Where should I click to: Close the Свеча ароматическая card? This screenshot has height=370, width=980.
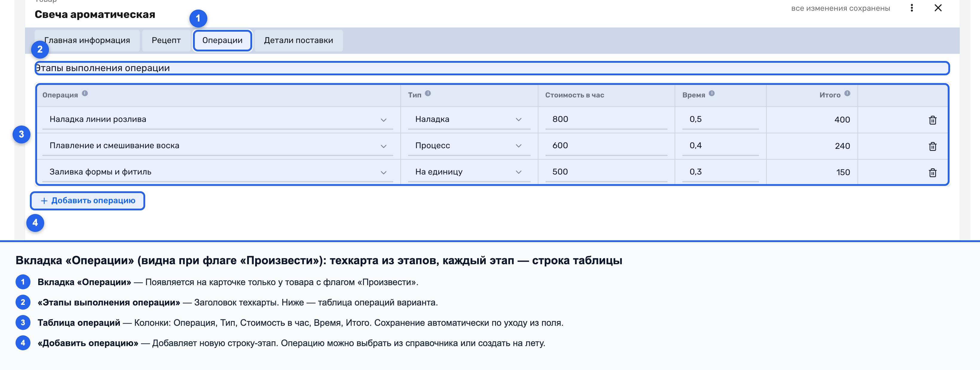pos(938,8)
